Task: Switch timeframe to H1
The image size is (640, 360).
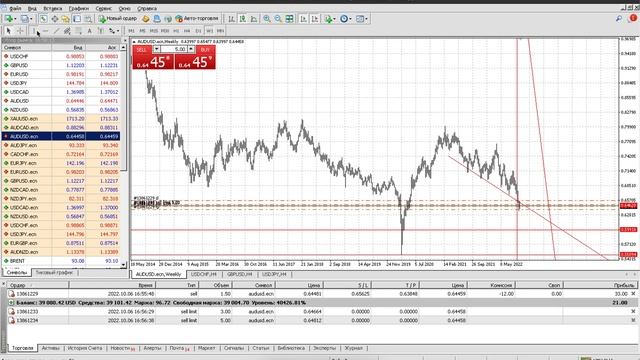Action: [176, 31]
